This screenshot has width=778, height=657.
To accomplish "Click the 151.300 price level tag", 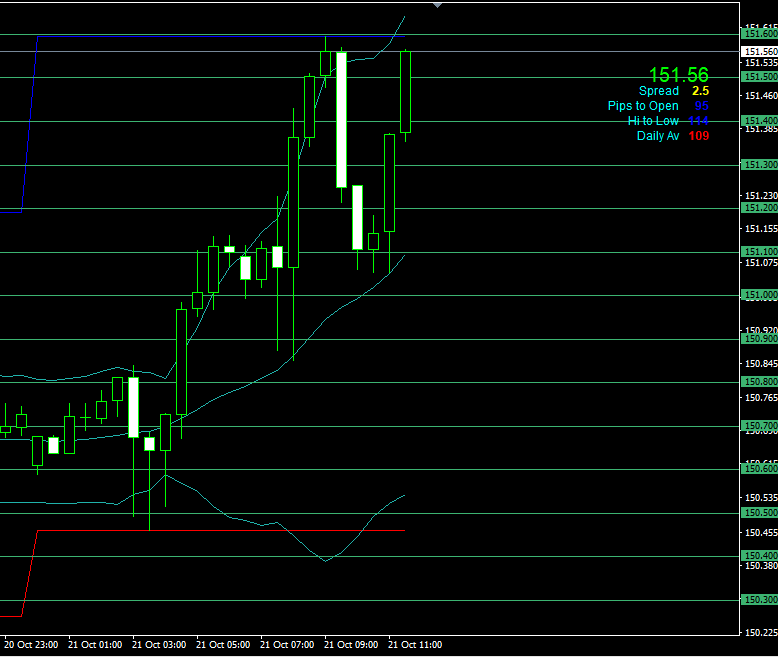I will click(x=759, y=165).
